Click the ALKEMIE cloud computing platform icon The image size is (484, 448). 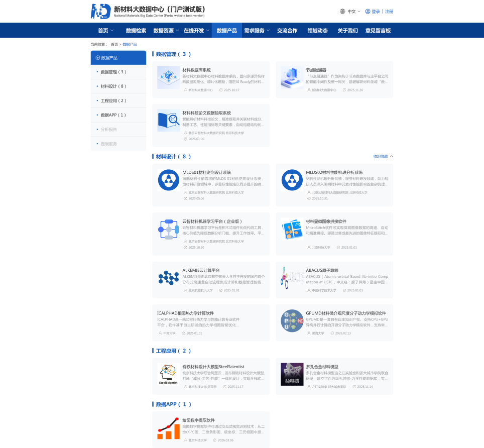pyautogui.click(x=168, y=277)
